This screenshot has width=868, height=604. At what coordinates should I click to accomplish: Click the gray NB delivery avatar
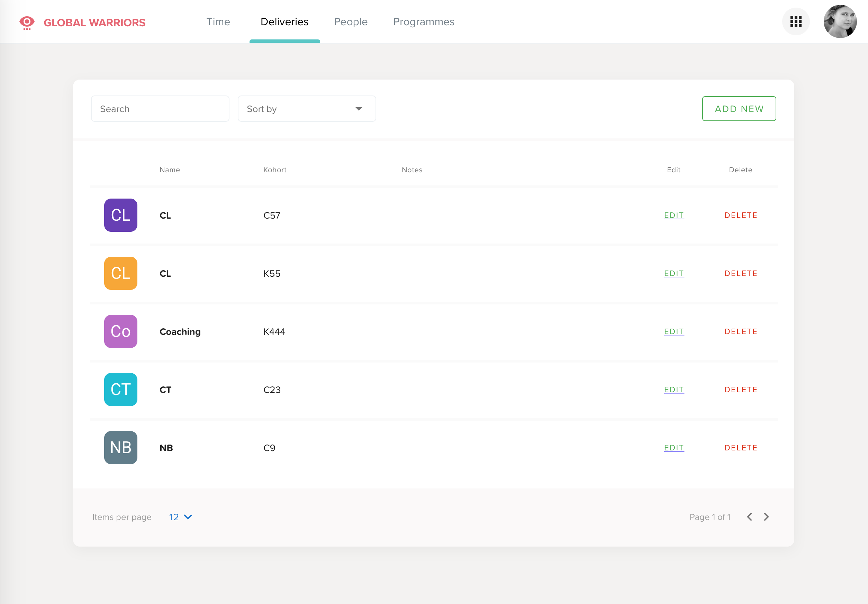(120, 448)
